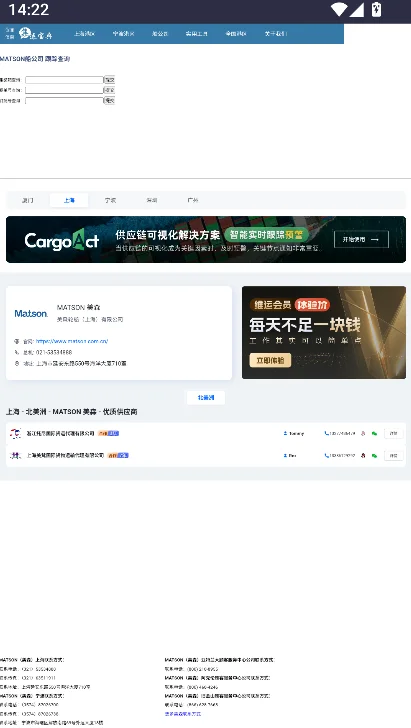Click the 每天不足一块钱 membership ad banner
Screen dimensions: 411x728
coord(324,332)
